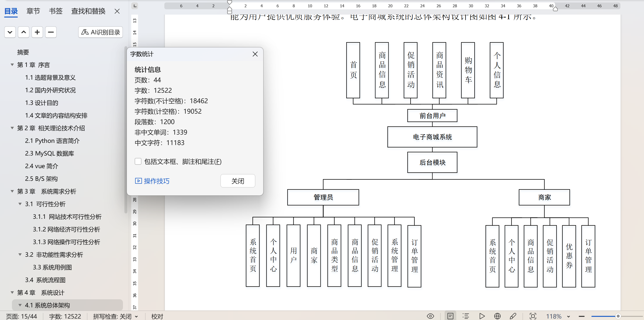
Task: Switch to web layout globe icon
Action: (497, 316)
